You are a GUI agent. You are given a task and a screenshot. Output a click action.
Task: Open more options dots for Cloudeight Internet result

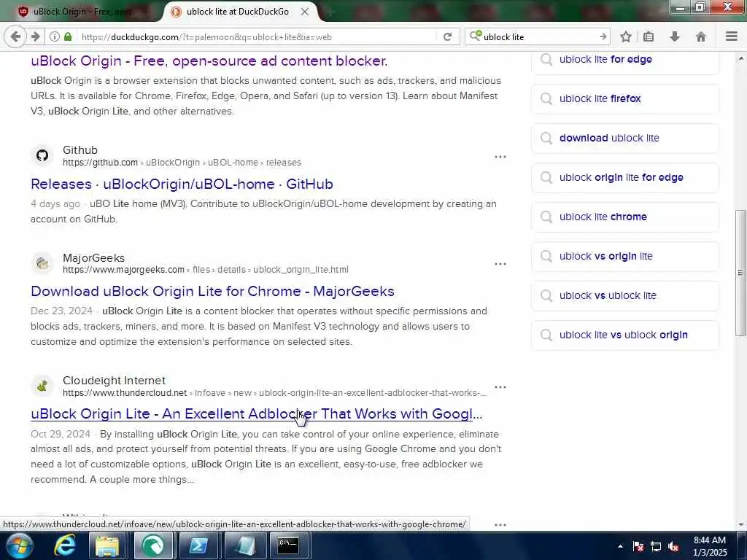point(500,386)
